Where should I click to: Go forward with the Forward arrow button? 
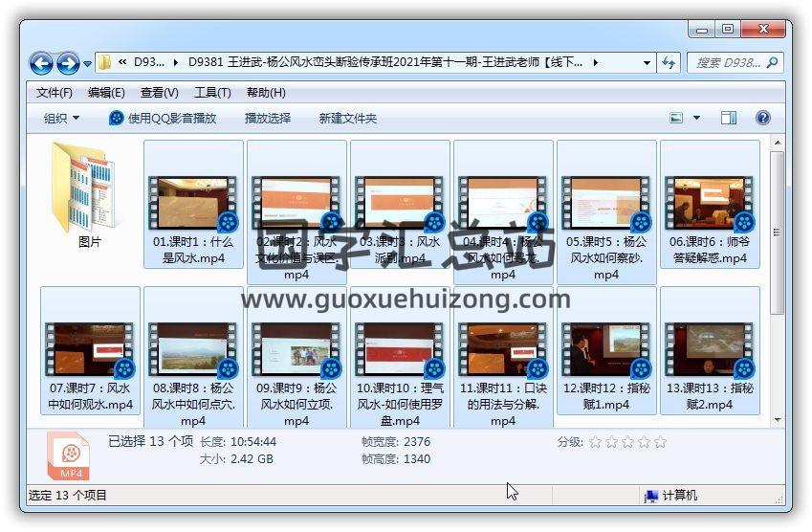(x=68, y=63)
